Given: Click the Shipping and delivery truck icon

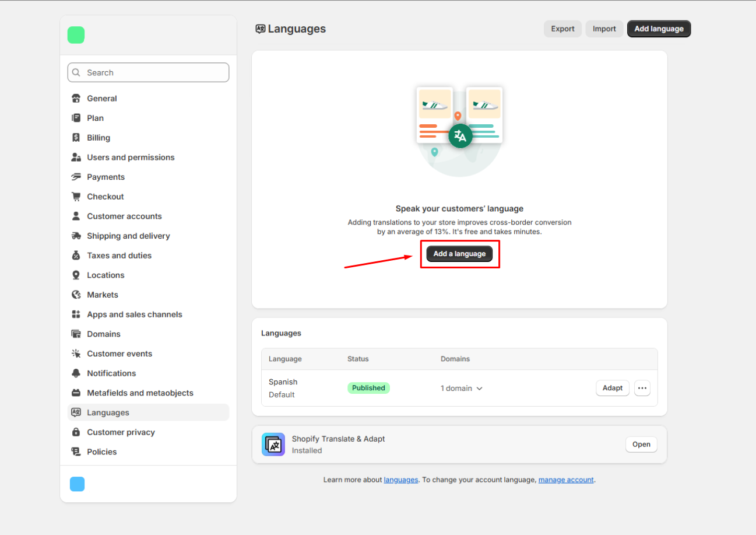Looking at the screenshot, I should tap(76, 236).
